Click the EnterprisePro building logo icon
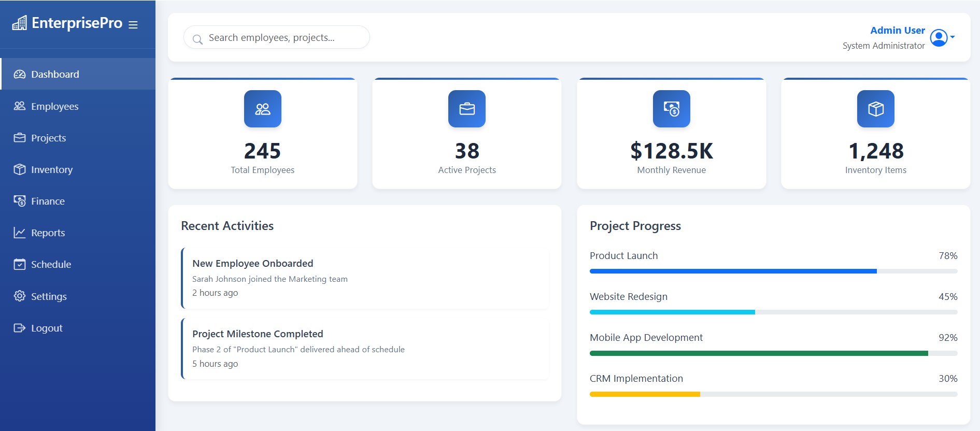Screen dimensions: 980x431 (x=20, y=23)
